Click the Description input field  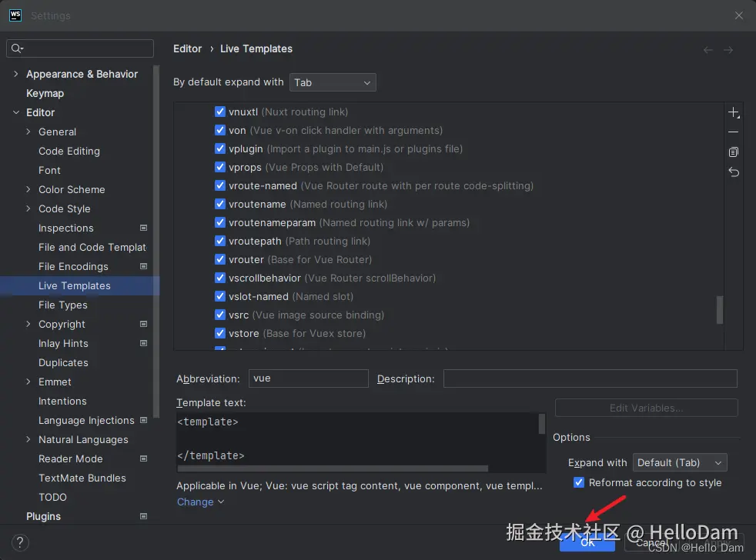coord(590,378)
